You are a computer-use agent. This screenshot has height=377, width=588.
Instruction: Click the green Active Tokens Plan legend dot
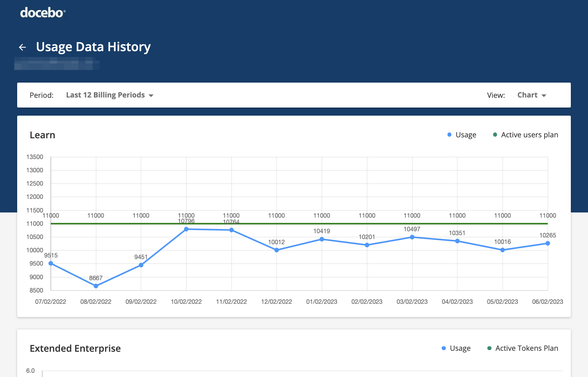coord(490,348)
